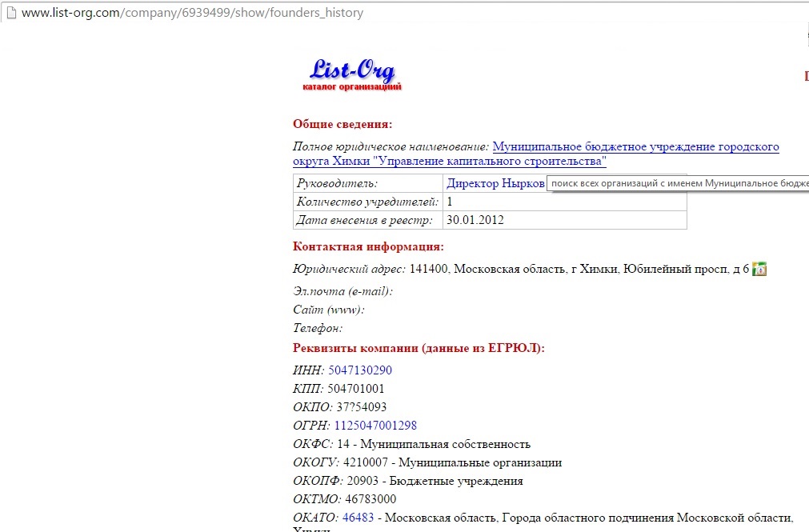This screenshot has width=809, height=532.
Task: Follow the Директор Нырков link
Action: (495, 183)
